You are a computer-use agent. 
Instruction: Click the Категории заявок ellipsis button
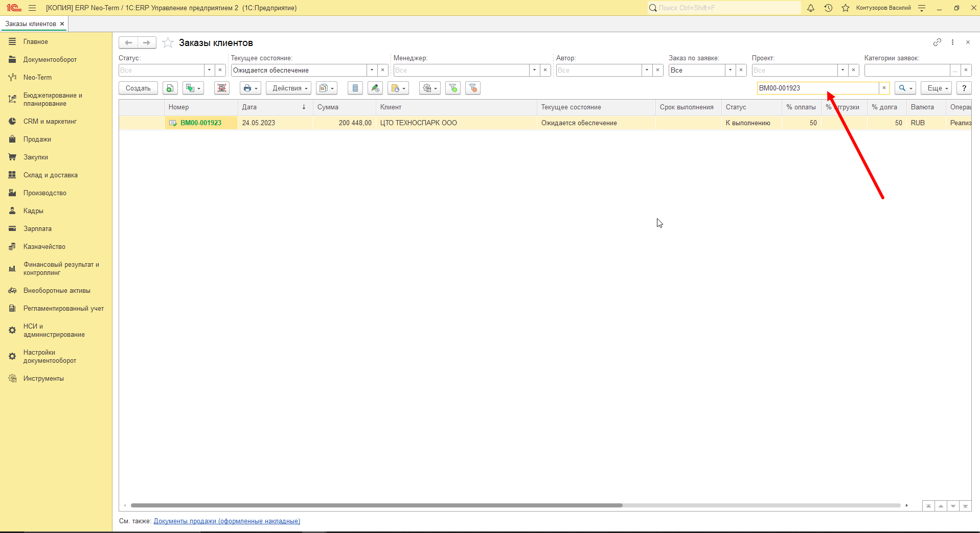coord(955,70)
